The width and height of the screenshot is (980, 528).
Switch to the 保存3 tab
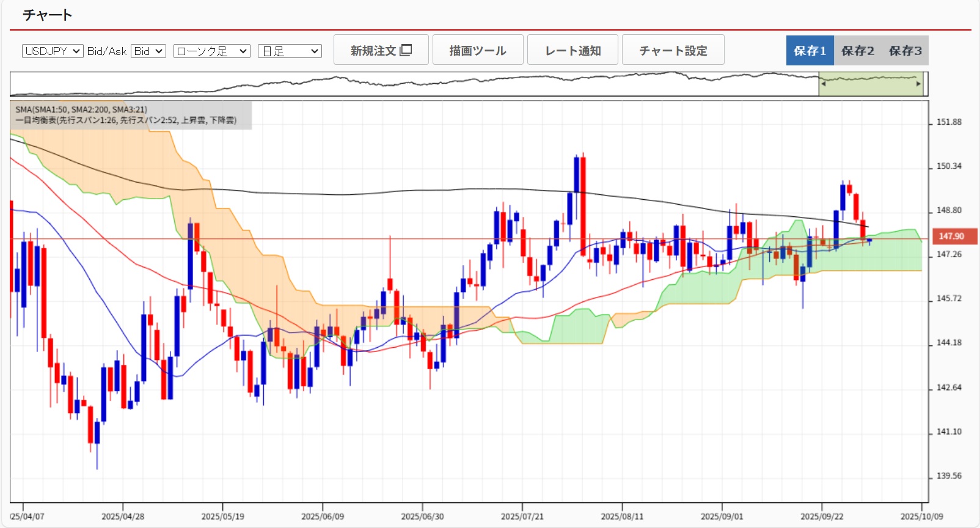click(x=905, y=51)
